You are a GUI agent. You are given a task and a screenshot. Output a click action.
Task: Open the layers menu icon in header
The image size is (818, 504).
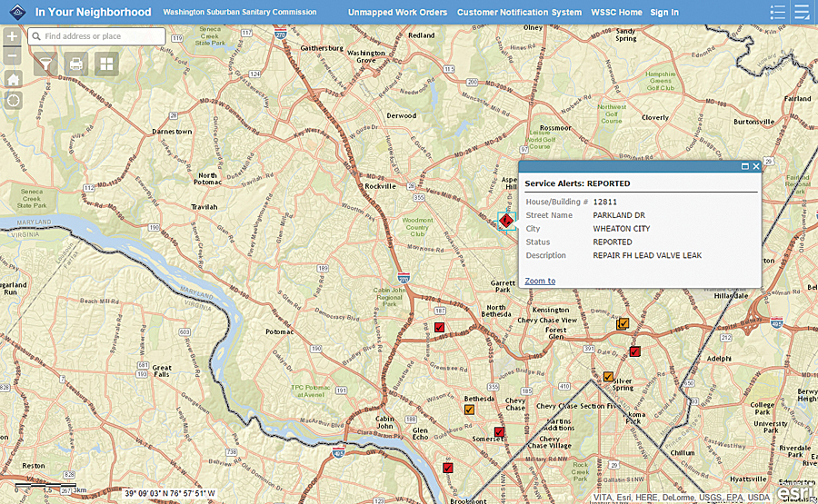(x=802, y=12)
